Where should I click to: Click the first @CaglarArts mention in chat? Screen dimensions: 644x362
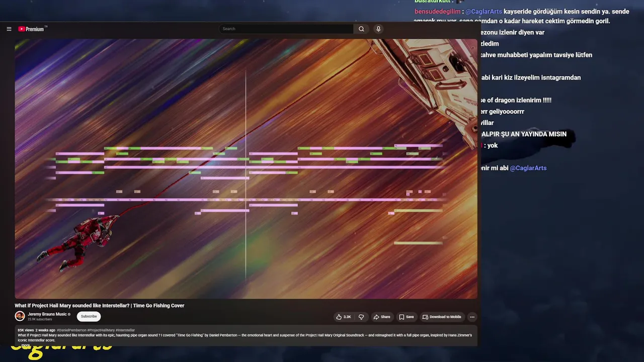click(x=484, y=12)
